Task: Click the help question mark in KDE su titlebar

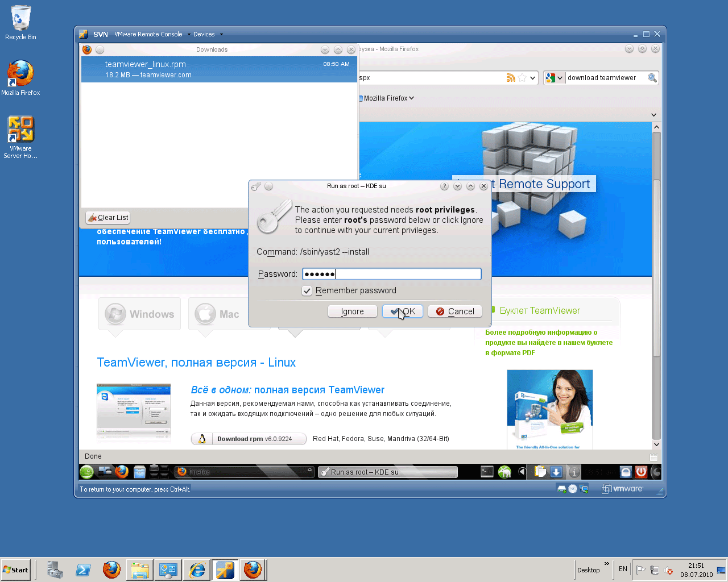Action: [444, 186]
